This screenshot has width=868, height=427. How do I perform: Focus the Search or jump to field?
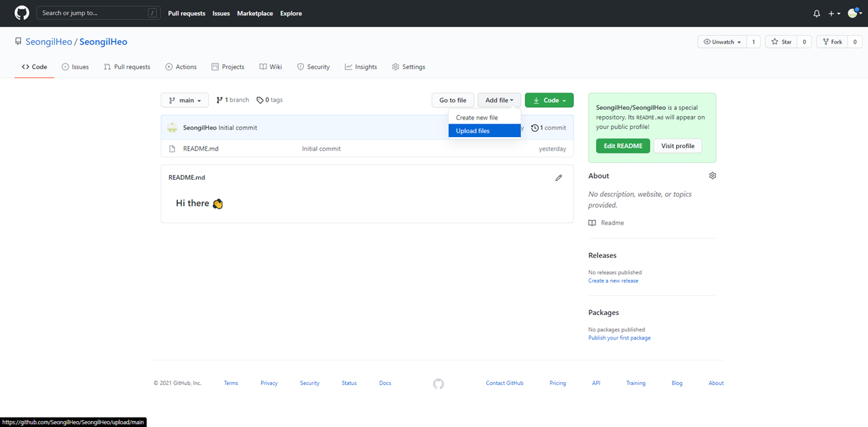99,13
